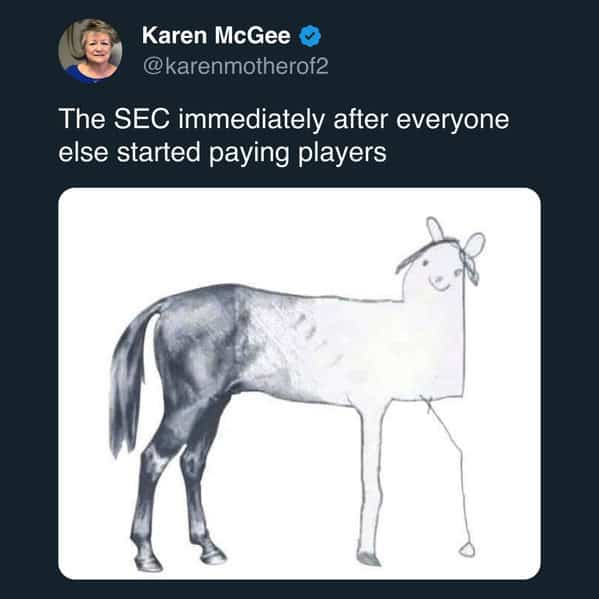Click the word players in the tweet
The width and height of the screenshot is (599, 599).
(342, 154)
